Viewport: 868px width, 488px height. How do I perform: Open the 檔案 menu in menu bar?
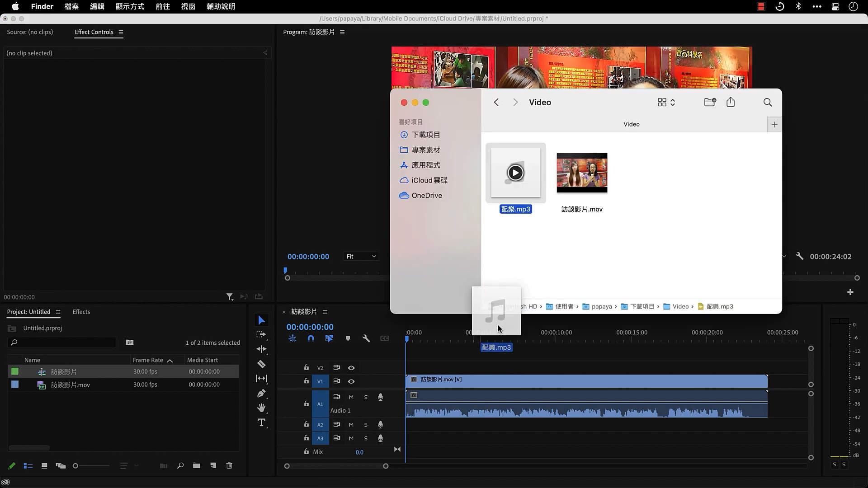(71, 6)
